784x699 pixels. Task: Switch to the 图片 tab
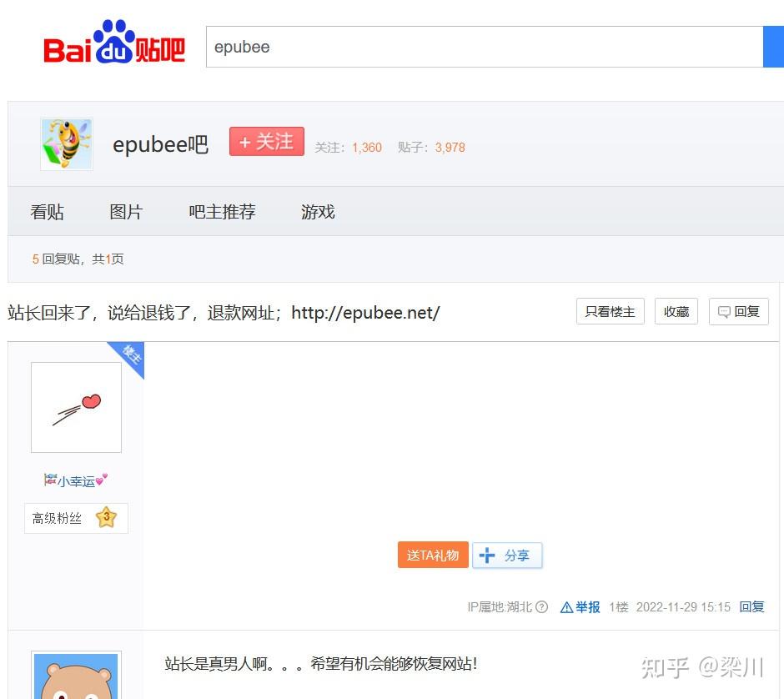click(127, 212)
